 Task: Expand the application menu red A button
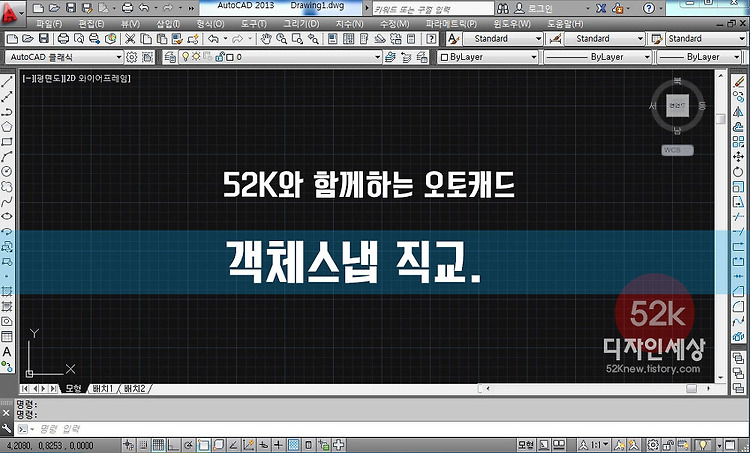[x=12, y=12]
